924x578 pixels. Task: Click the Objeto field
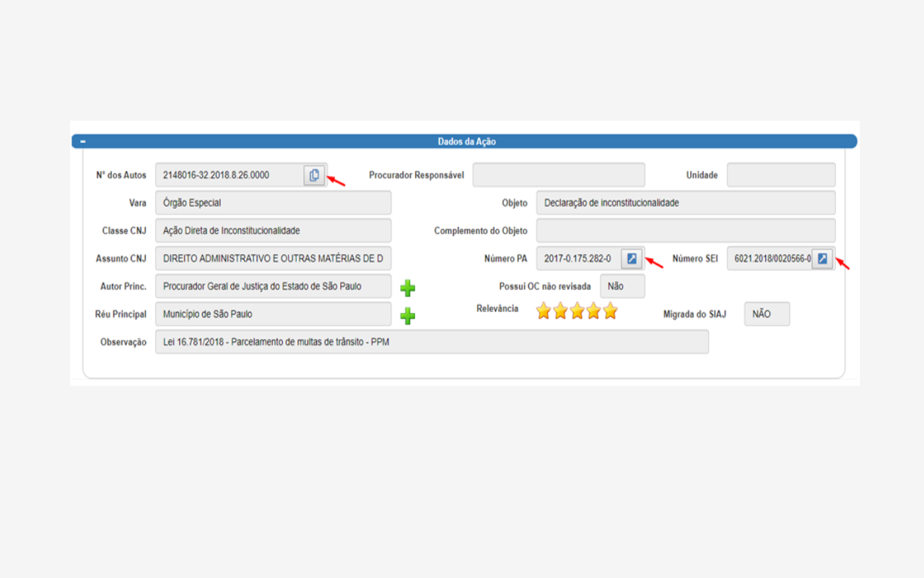pos(686,203)
